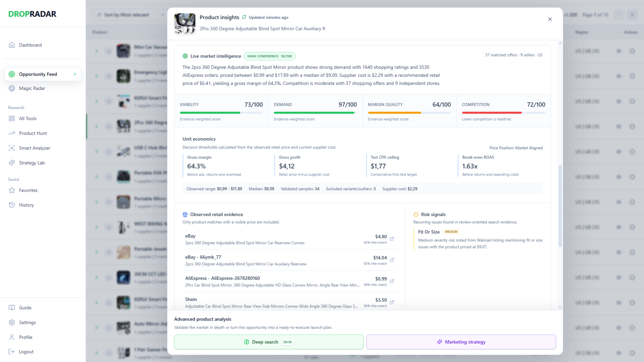Viewport: 644px width, 362px height.
Task: Click the Mini Car Vacuum product thumbnail
Action: [x=124, y=51]
